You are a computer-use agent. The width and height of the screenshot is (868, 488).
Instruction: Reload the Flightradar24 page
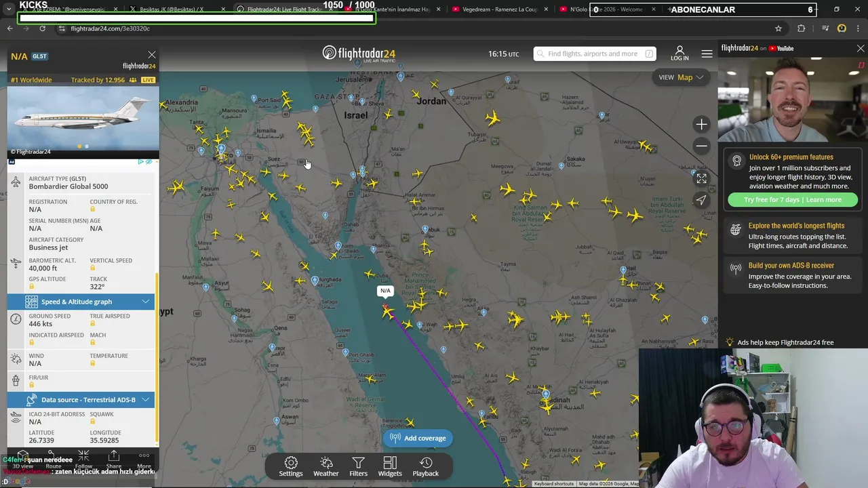pyautogui.click(x=42, y=28)
